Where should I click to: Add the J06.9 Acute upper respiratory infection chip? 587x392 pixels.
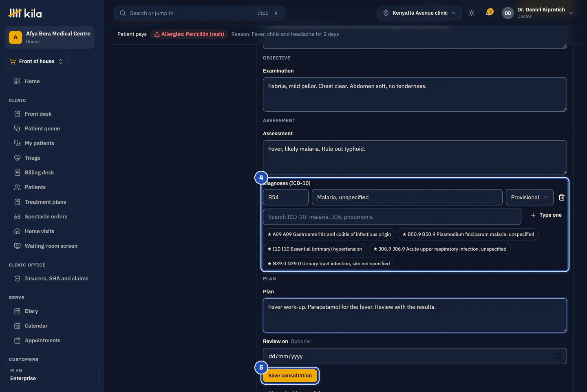click(439, 249)
